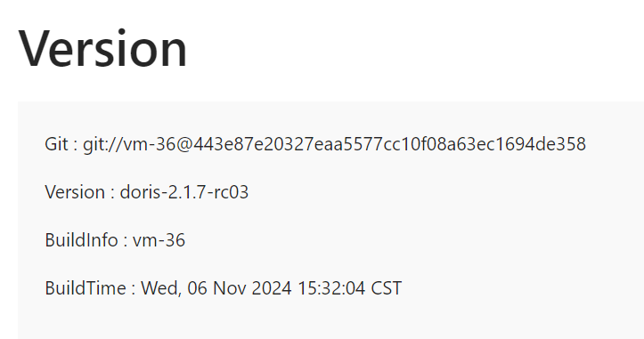644x339 pixels.
Task: Select the 15:32:04 build time value
Action: click(x=331, y=288)
